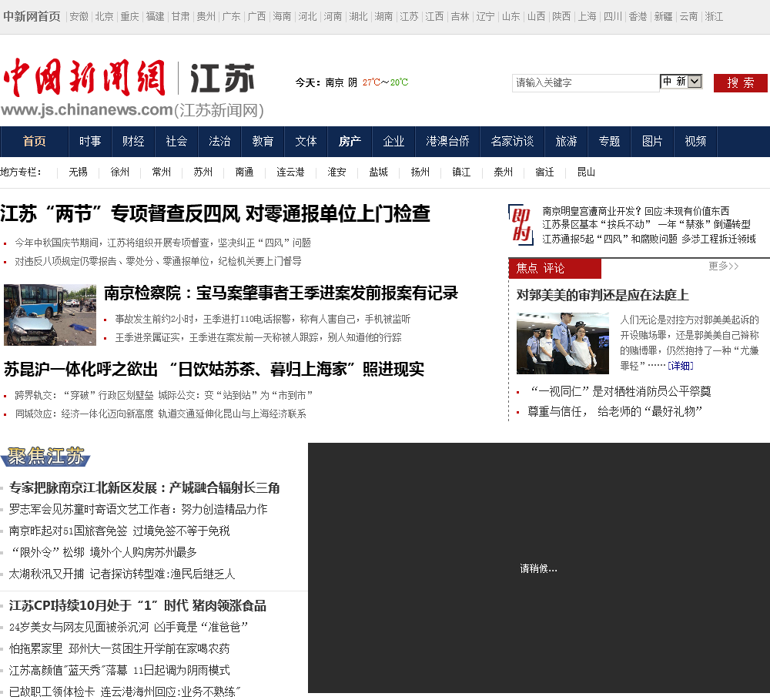Viewport: 770px width, 700px height.
Task: Open the 企业 navigation tab
Action: 393,142
